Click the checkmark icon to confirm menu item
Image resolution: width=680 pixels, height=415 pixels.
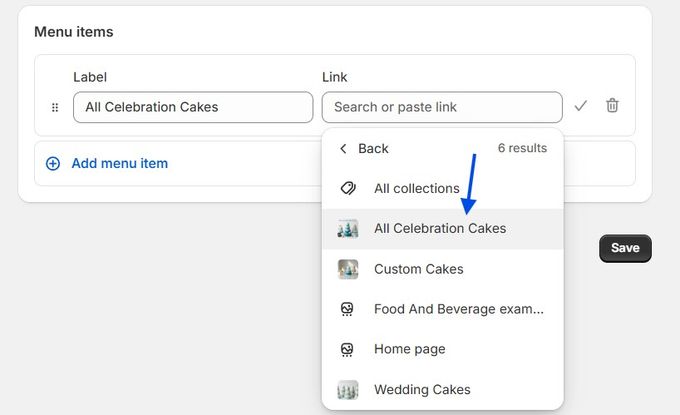coord(580,106)
